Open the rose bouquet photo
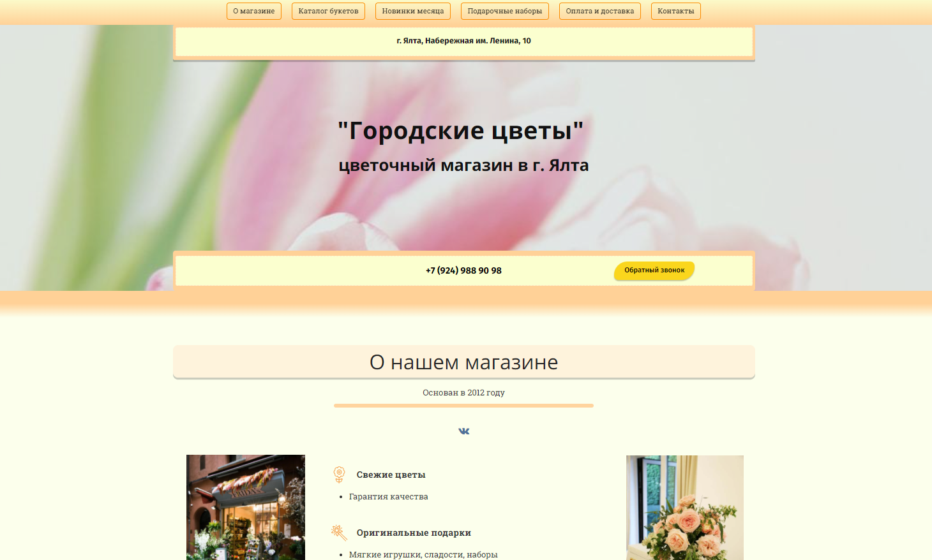The width and height of the screenshot is (932, 560). pos(684,508)
